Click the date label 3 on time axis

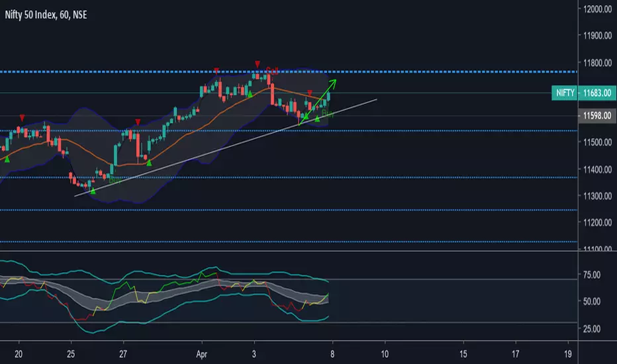tap(254, 354)
